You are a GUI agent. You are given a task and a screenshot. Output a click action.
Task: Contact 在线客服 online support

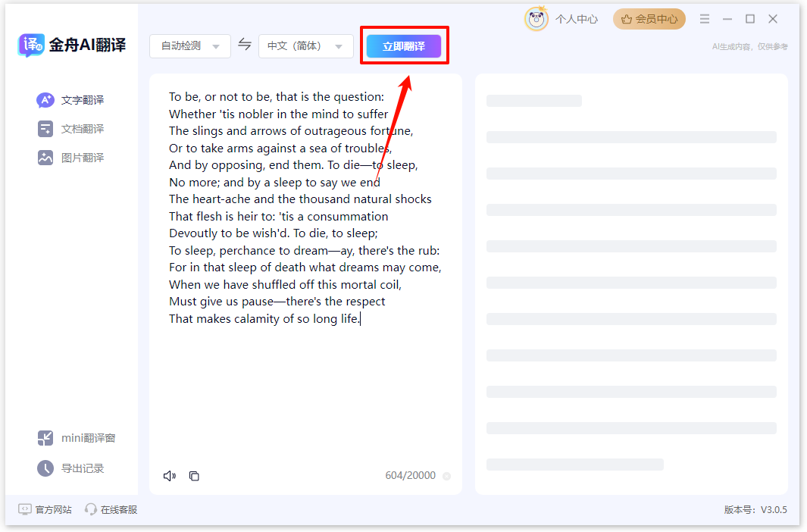111,509
